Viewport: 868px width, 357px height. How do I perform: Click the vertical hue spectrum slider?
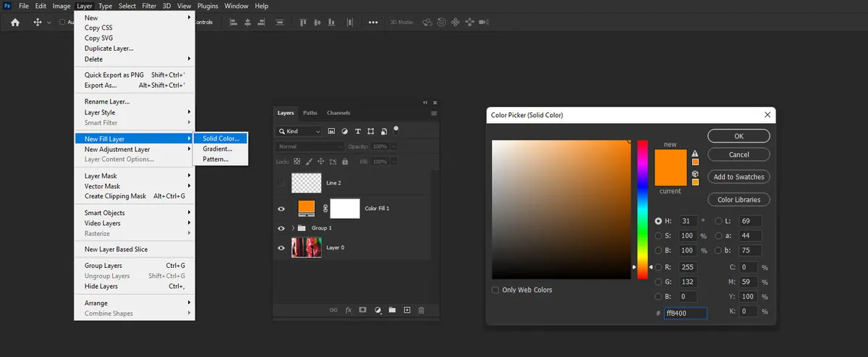click(642, 209)
